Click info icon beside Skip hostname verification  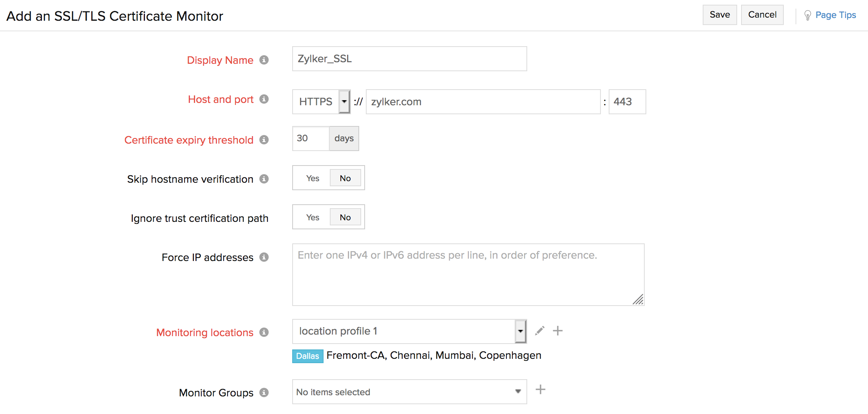(264, 179)
